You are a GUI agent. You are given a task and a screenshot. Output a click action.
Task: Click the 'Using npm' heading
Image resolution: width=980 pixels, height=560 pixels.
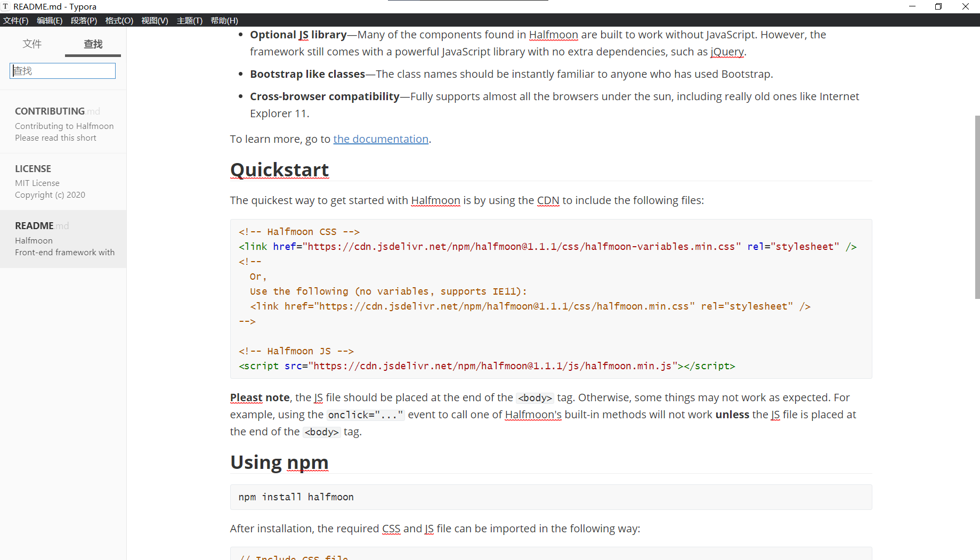[x=279, y=462]
